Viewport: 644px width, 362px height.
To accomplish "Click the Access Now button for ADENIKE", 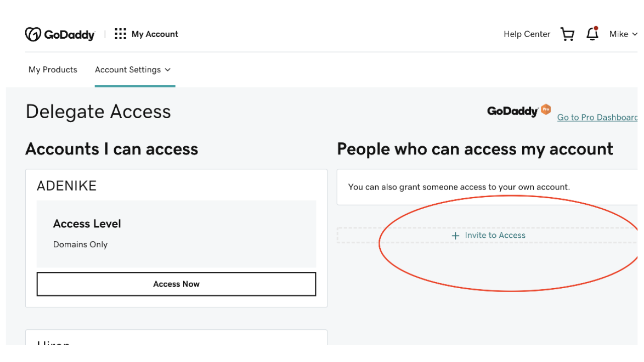I will 176,284.
